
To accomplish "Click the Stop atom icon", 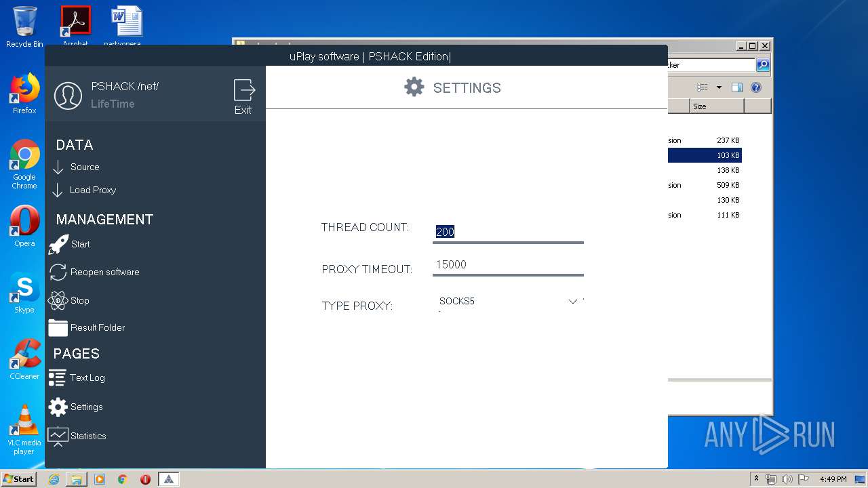I will pyautogui.click(x=58, y=300).
